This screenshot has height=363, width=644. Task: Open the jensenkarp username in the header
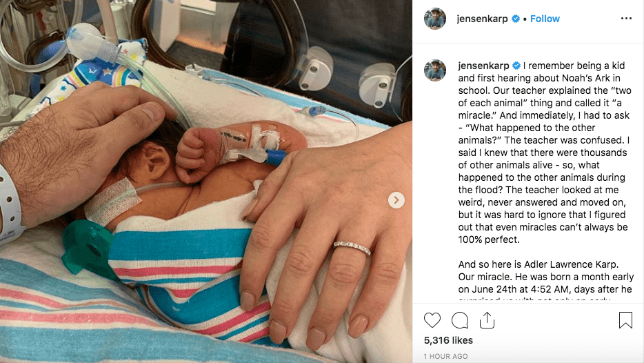tap(482, 19)
